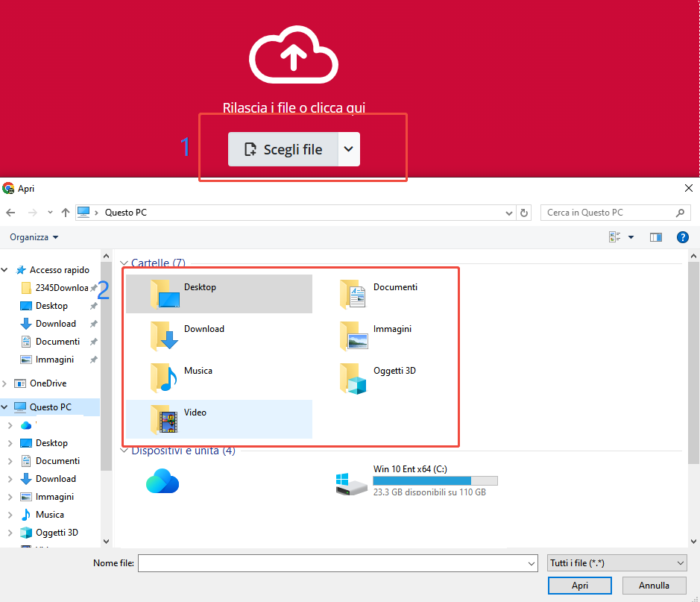This screenshot has width=700, height=602.
Task: Collapse Dispositivi e unità (4) group
Action: click(x=124, y=450)
